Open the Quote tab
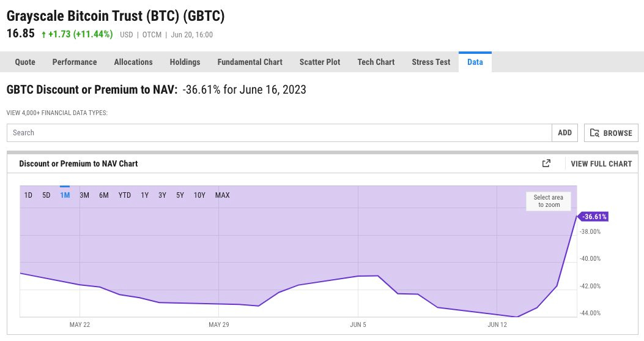Viewport: 644px width, 341px height. [25, 62]
